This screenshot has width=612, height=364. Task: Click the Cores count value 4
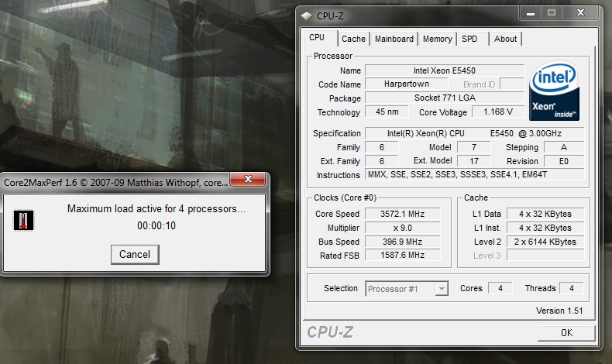[x=500, y=288]
